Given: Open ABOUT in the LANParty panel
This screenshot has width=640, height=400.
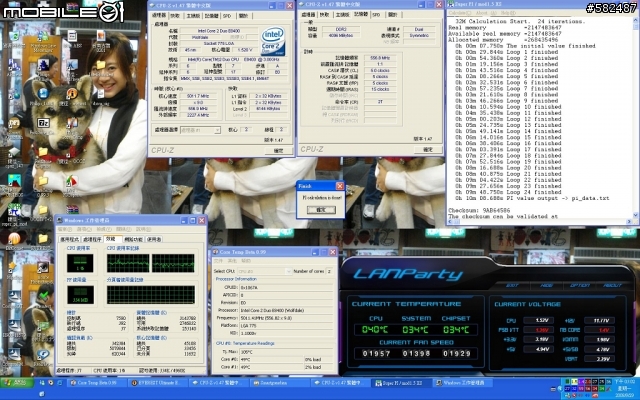Looking at the screenshot, I should coord(612,285).
